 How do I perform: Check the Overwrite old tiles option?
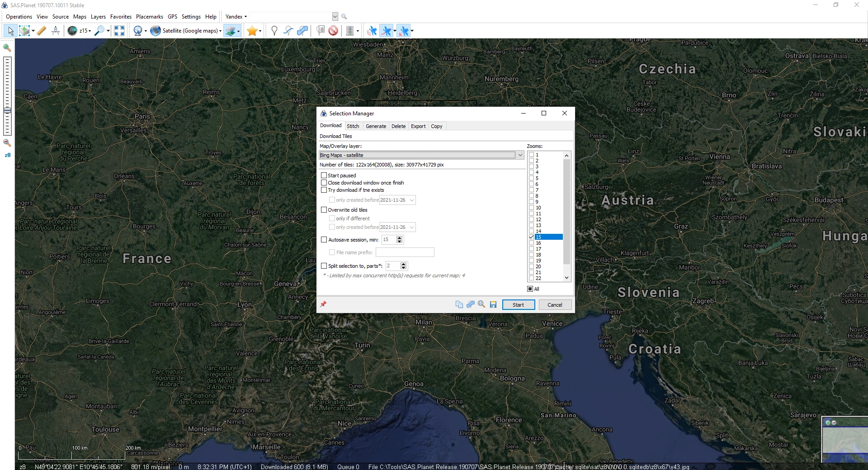tap(324, 210)
